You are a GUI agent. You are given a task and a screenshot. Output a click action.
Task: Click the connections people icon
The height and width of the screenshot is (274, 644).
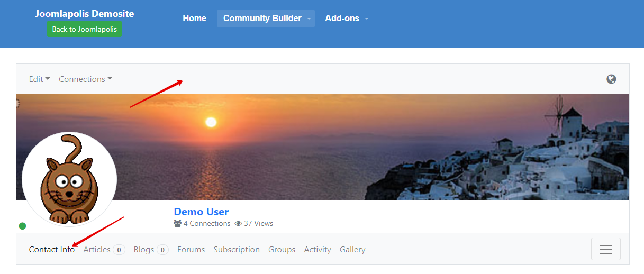pyautogui.click(x=178, y=223)
